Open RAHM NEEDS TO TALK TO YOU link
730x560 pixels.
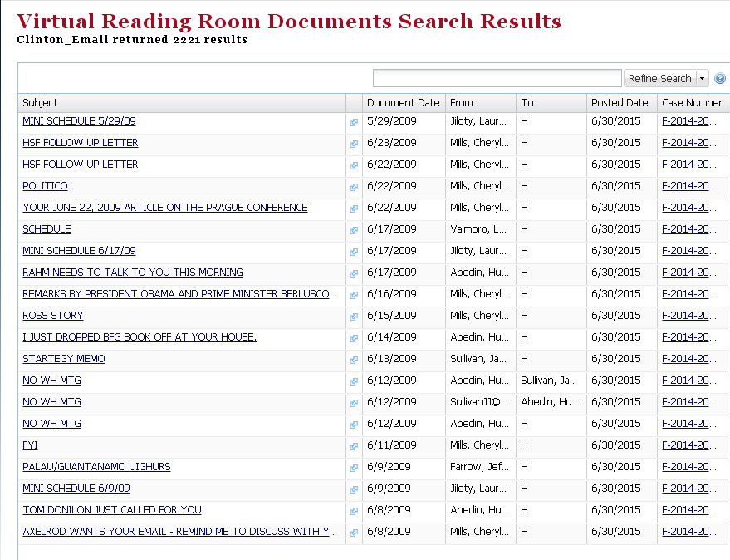[x=133, y=273]
